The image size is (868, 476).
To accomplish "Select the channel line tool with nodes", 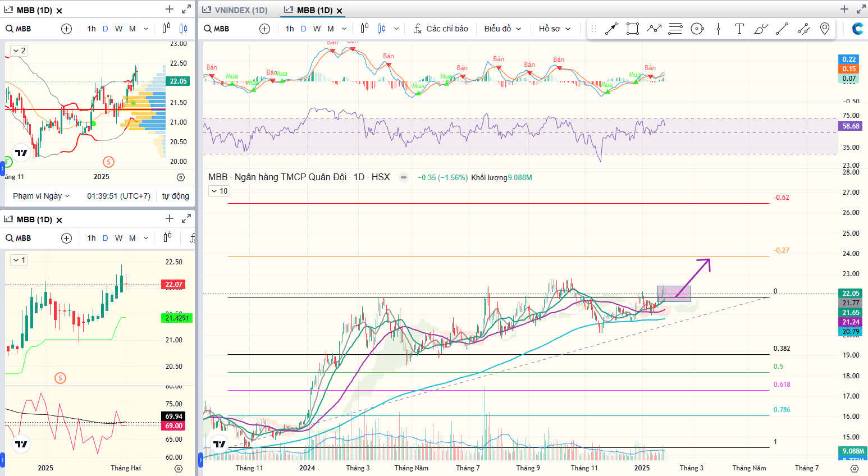I will coord(803,29).
